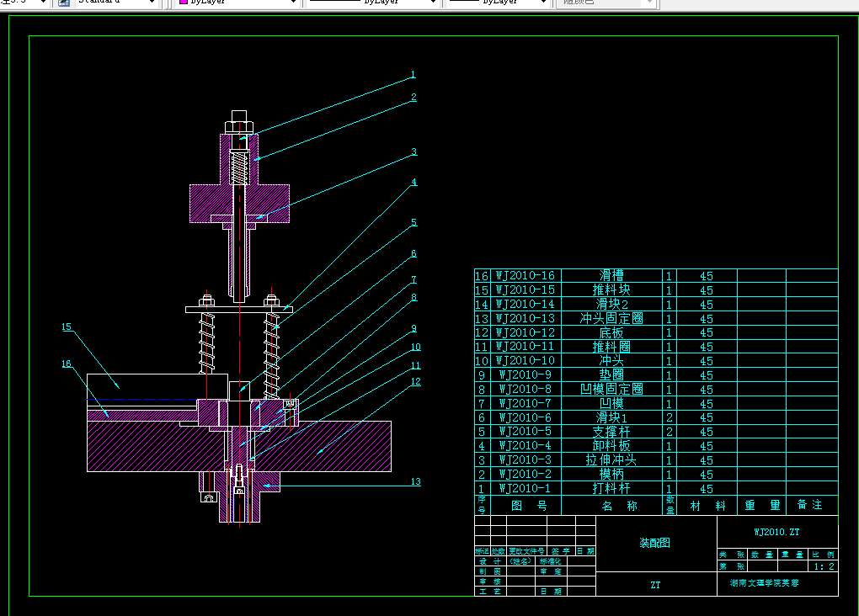This screenshot has width=859, height=616.
Task: Click the 图号 header cell in parts table
Action: click(x=526, y=506)
